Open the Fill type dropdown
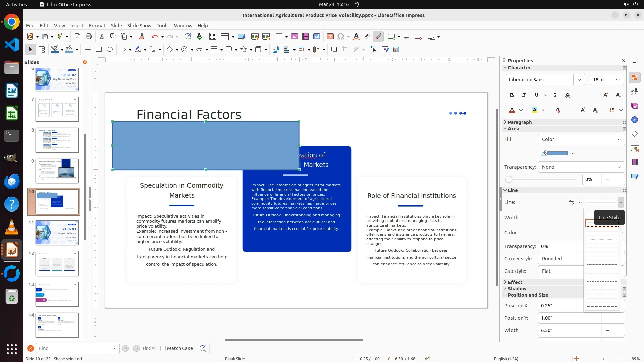The width and height of the screenshot is (644, 362). coord(581,139)
